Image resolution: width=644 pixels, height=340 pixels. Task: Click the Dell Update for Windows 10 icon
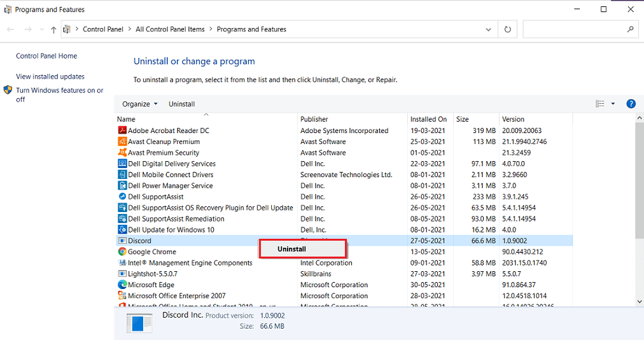tap(122, 230)
